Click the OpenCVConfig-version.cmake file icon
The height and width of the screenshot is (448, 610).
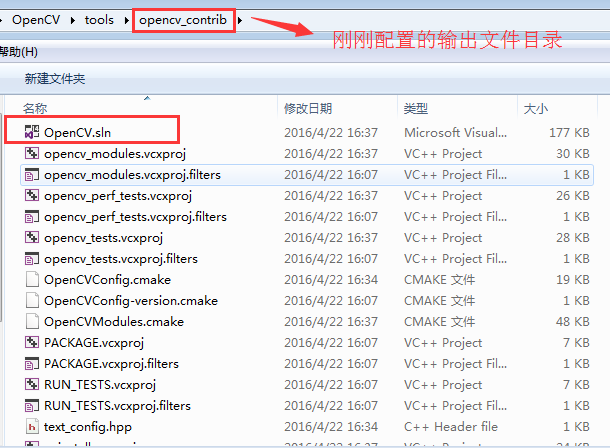pos(32,300)
